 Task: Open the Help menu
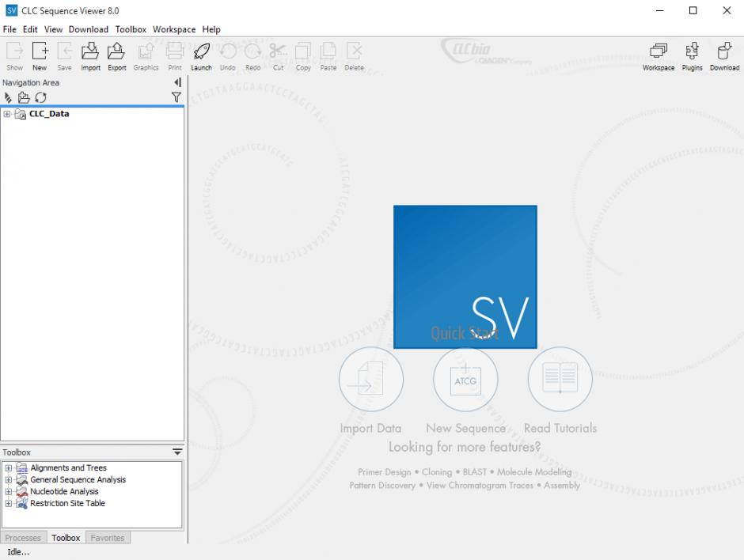coord(211,29)
